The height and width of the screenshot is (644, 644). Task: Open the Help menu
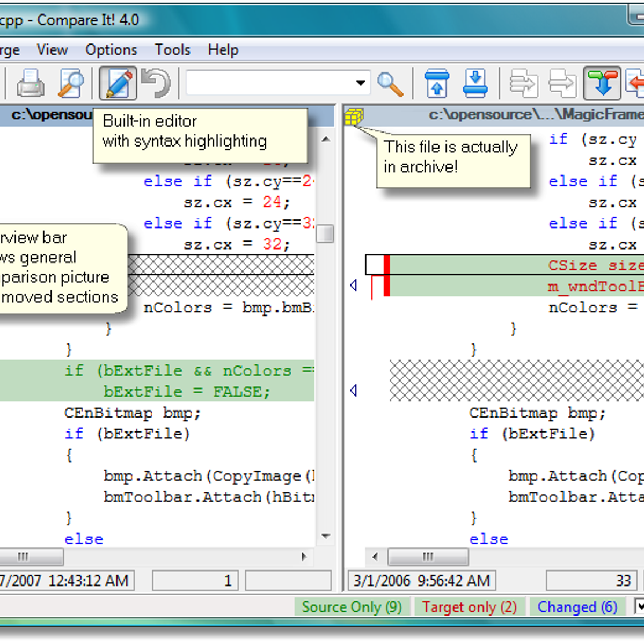[x=223, y=50]
